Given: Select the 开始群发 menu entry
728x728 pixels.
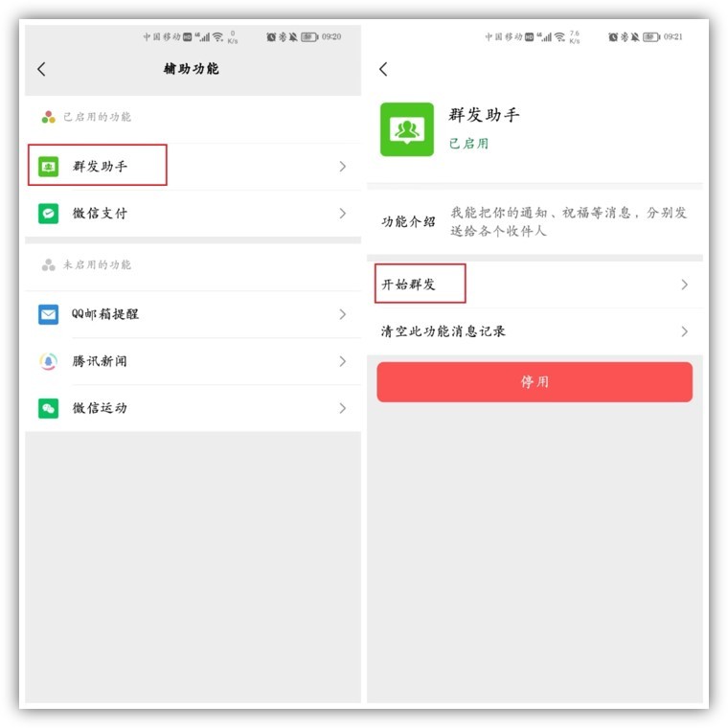Looking at the screenshot, I should point(535,284).
